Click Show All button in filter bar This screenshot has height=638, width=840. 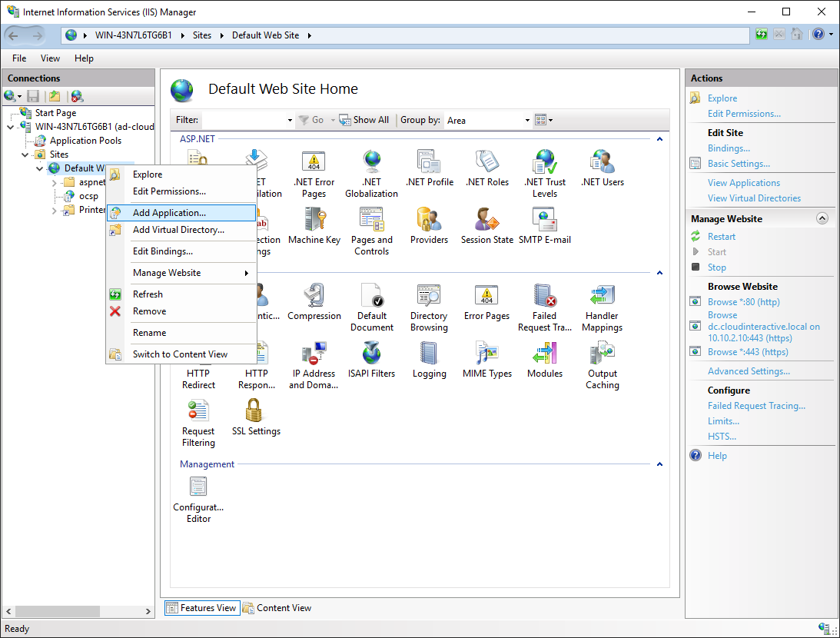coord(364,120)
